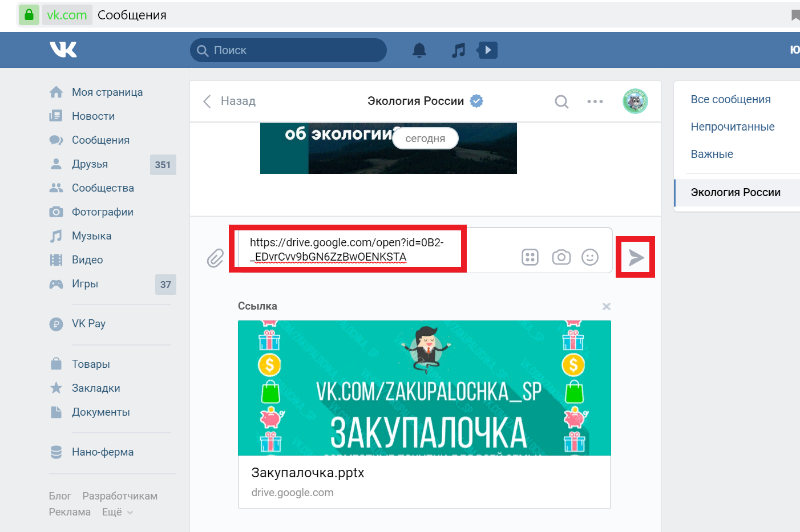Remove the link preview with X
Viewport: 800px width, 532px height.
[x=607, y=307]
